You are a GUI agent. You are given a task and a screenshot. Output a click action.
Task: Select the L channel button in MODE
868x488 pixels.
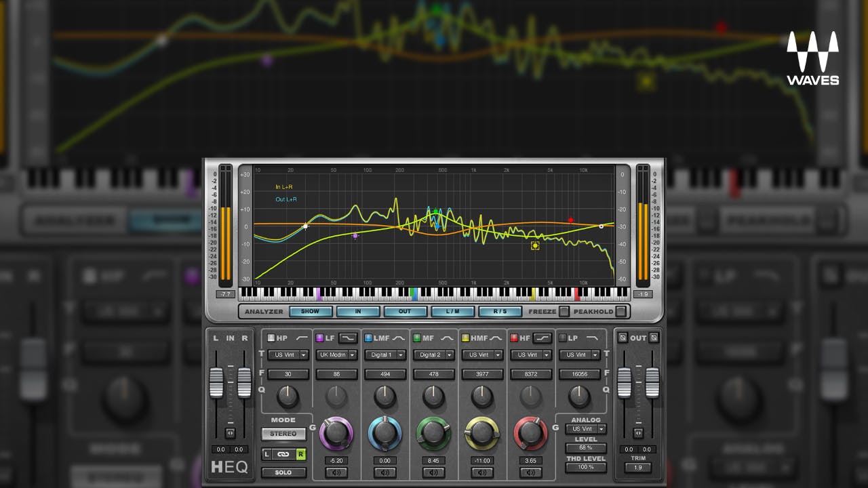point(267,454)
